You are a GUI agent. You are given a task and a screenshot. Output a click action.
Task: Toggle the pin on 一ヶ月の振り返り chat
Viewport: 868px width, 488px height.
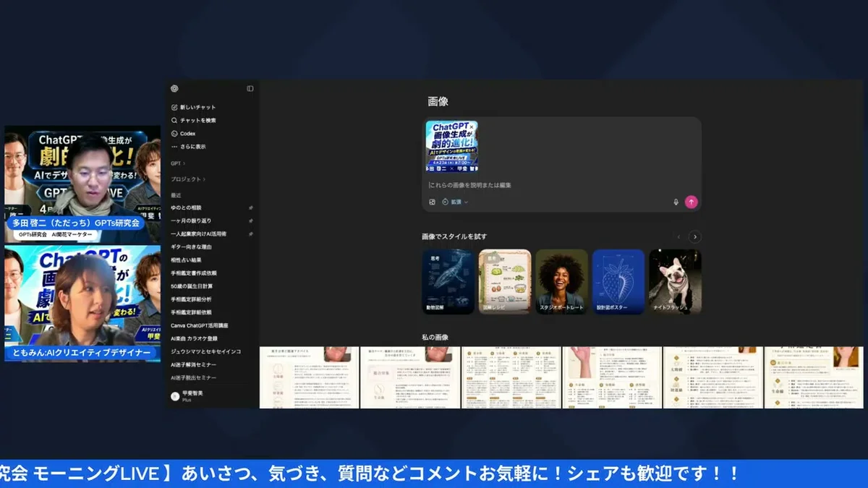tap(250, 220)
